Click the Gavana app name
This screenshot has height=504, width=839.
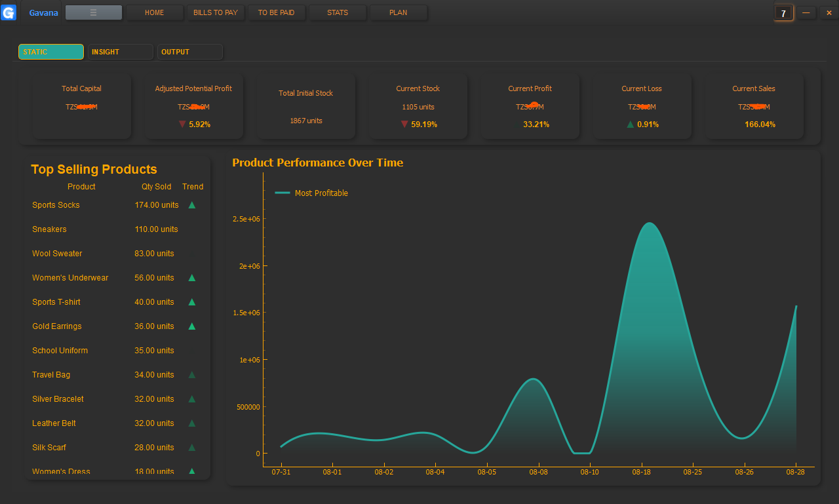tap(44, 12)
